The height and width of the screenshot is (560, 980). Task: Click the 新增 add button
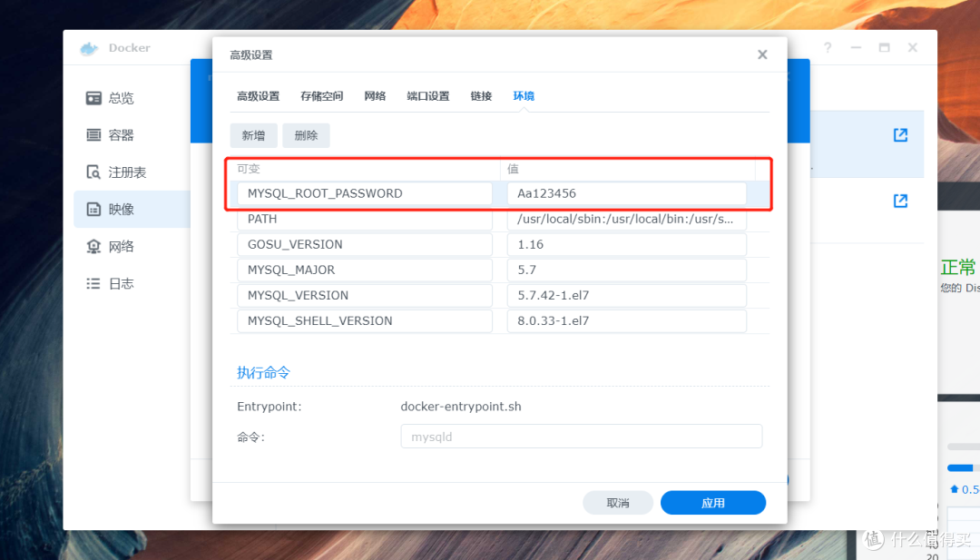click(253, 135)
